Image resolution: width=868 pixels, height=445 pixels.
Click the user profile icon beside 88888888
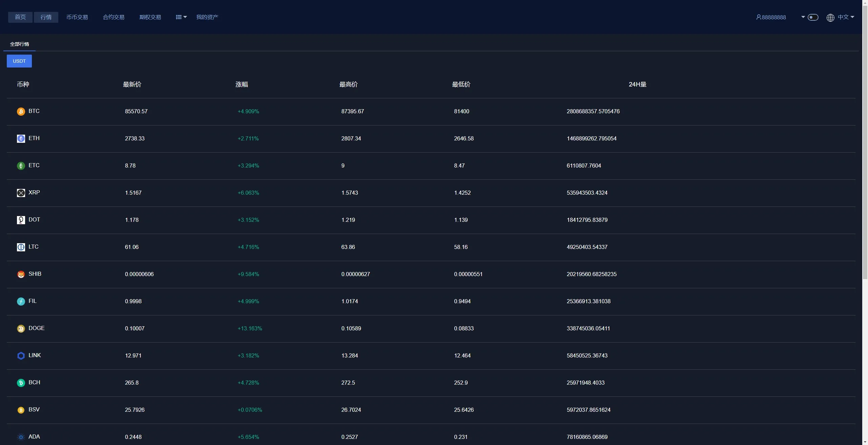coord(759,17)
